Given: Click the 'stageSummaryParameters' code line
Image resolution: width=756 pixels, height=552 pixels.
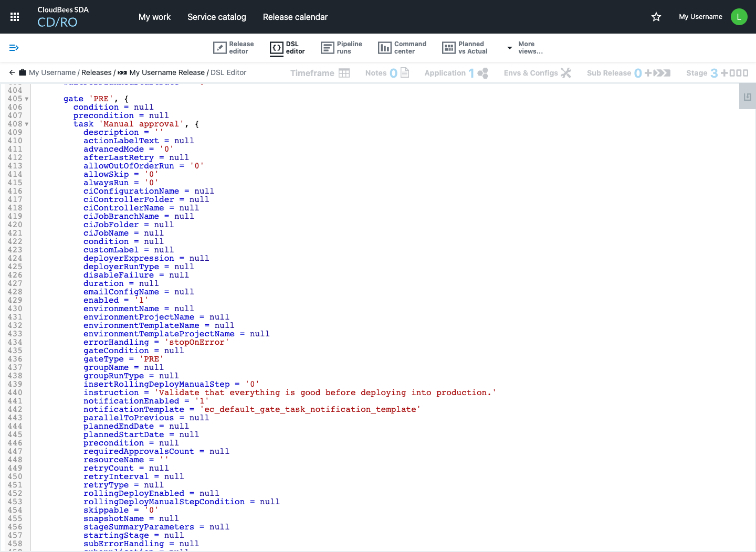Looking at the screenshot, I should [x=156, y=527].
